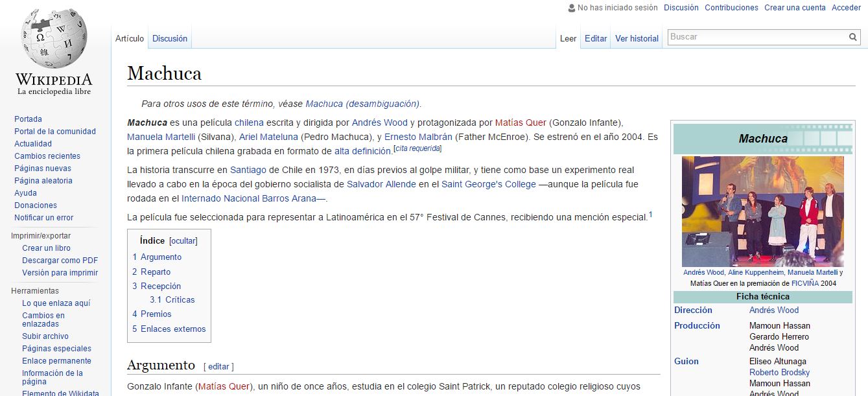Open the Ver historial tab

coord(637,38)
